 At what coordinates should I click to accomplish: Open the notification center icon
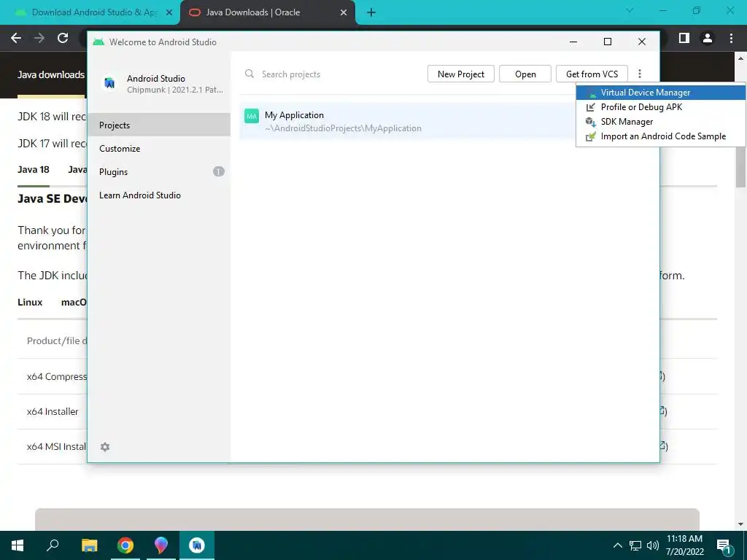(724, 545)
